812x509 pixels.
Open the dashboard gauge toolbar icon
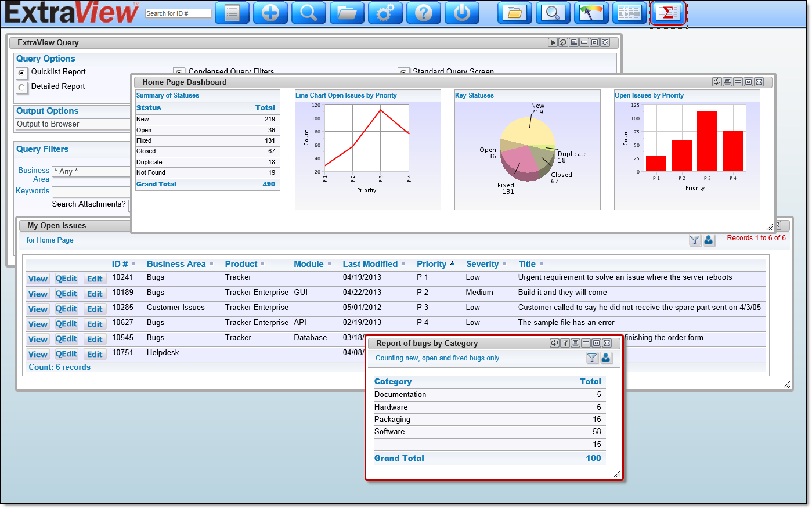pos(591,13)
